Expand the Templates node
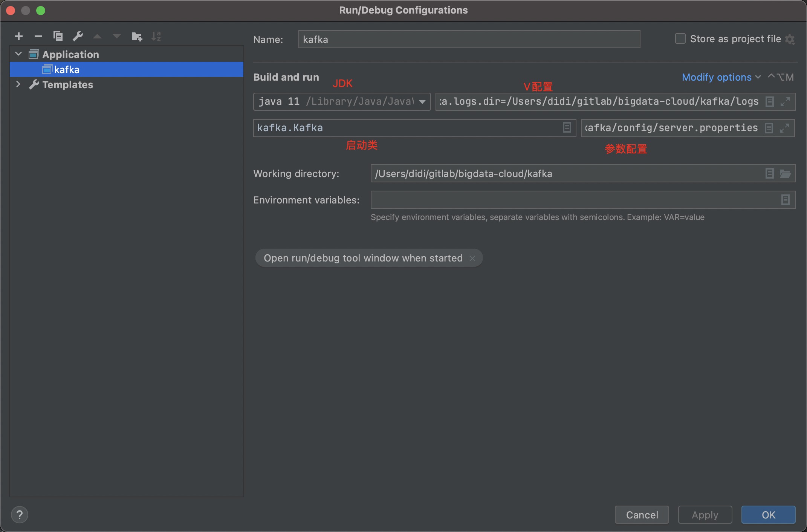 coord(18,84)
